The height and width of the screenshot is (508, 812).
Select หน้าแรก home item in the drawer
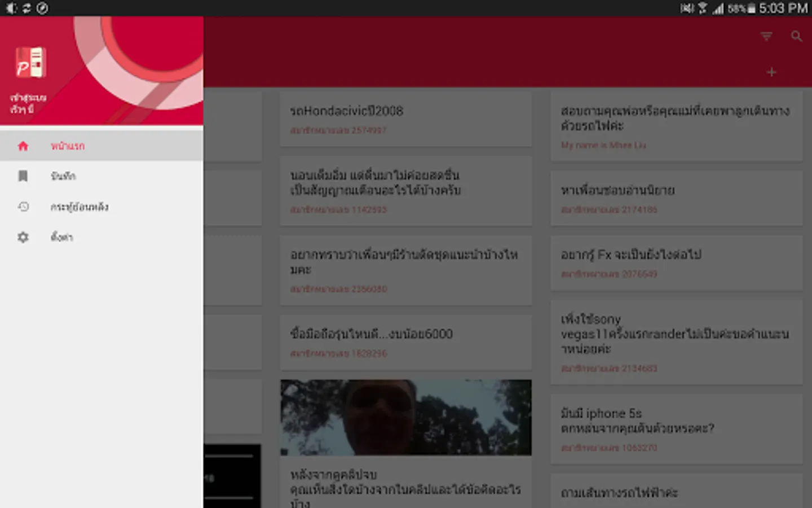click(x=101, y=146)
